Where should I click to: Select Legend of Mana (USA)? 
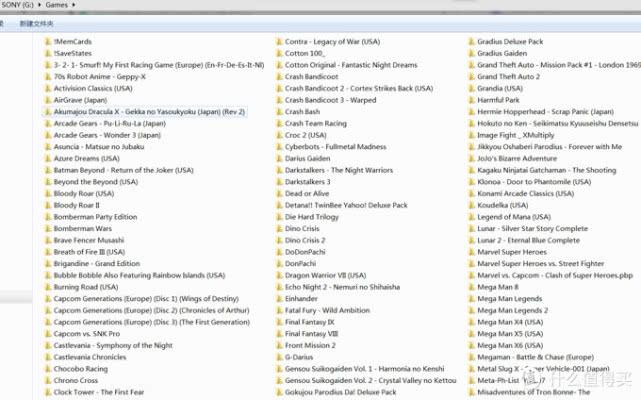click(x=514, y=217)
